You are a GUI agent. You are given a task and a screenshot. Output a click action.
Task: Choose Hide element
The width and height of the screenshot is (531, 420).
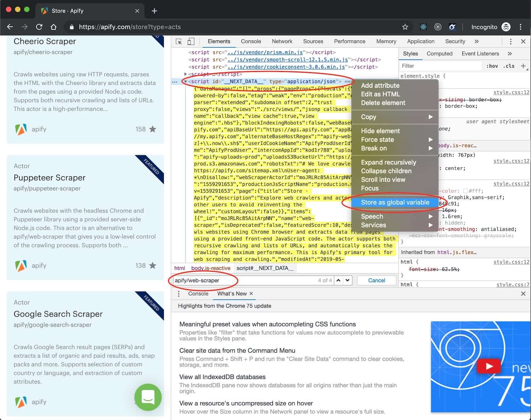click(x=395, y=131)
